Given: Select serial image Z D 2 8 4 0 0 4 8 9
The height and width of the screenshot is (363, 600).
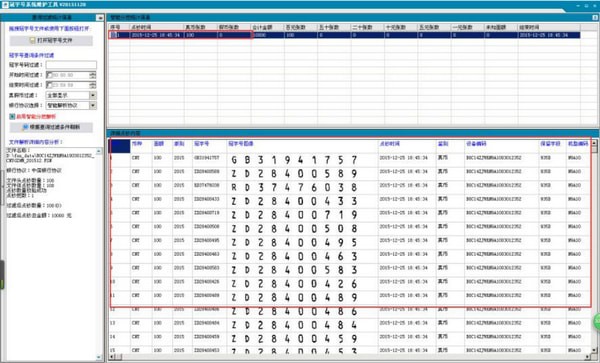Looking at the screenshot, I should click(294, 298).
